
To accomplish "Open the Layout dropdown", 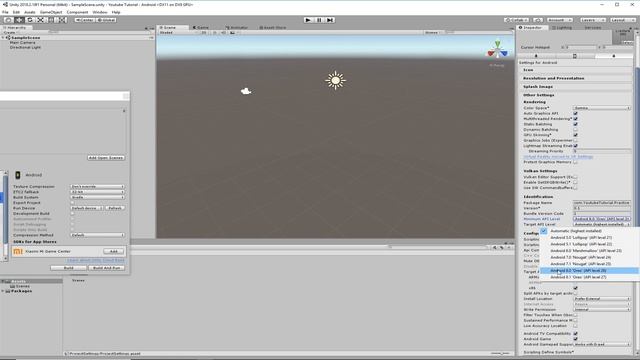I will coord(622,20).
